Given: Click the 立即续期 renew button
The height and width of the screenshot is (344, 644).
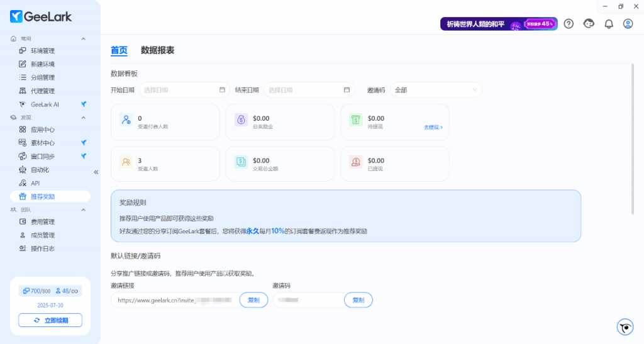Looking at the screenshot, I should click(50, 320).
